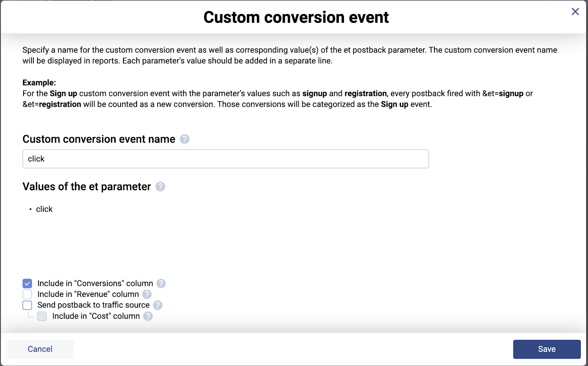This screenshot has width=588, height=366.
Task: Save the custom conversion event
Action: click(546, 349)
